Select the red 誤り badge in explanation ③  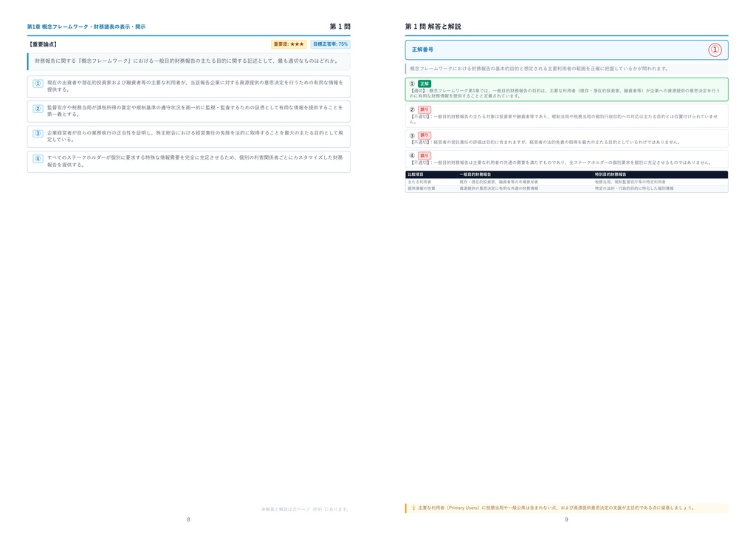[x=425, y=135]
